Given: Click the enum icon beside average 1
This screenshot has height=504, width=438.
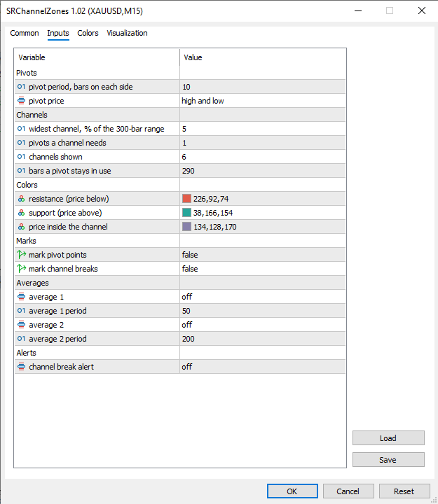Looking at the screenshot, I should (21, 297).
